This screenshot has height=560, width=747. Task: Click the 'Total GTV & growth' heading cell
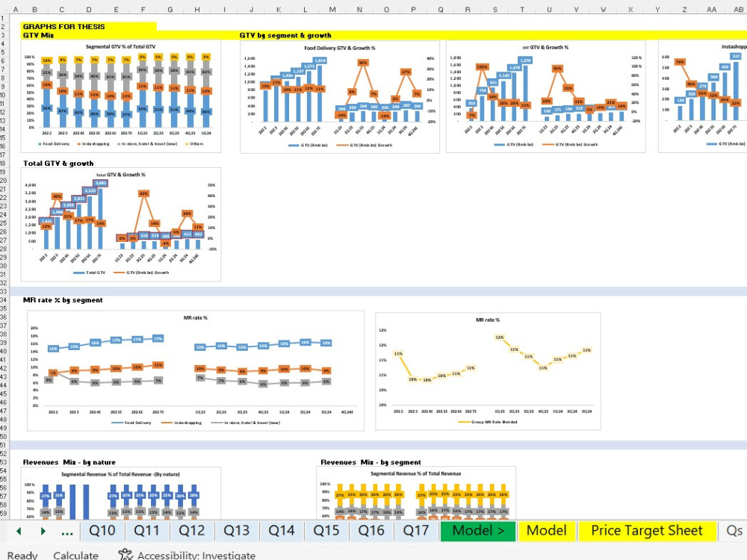58,164
